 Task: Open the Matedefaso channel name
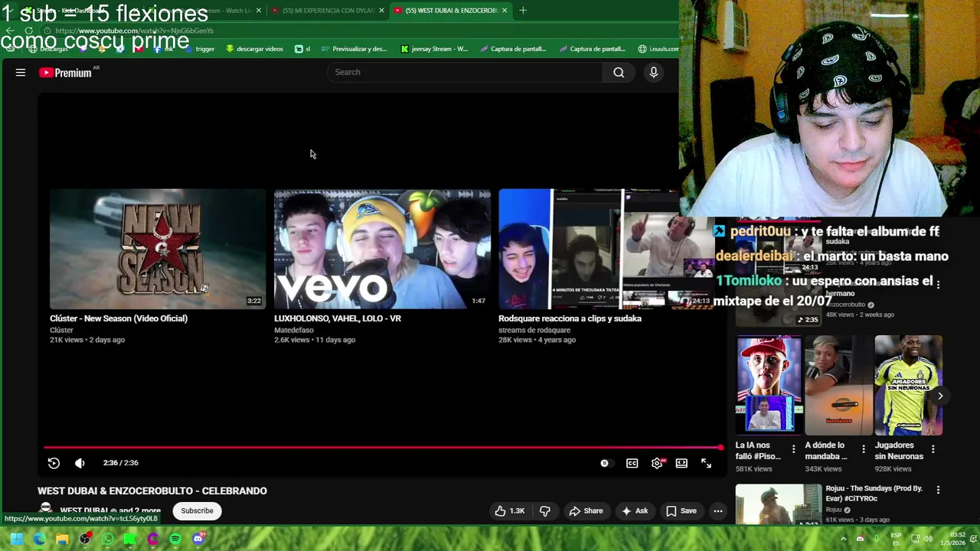point(294,331)
